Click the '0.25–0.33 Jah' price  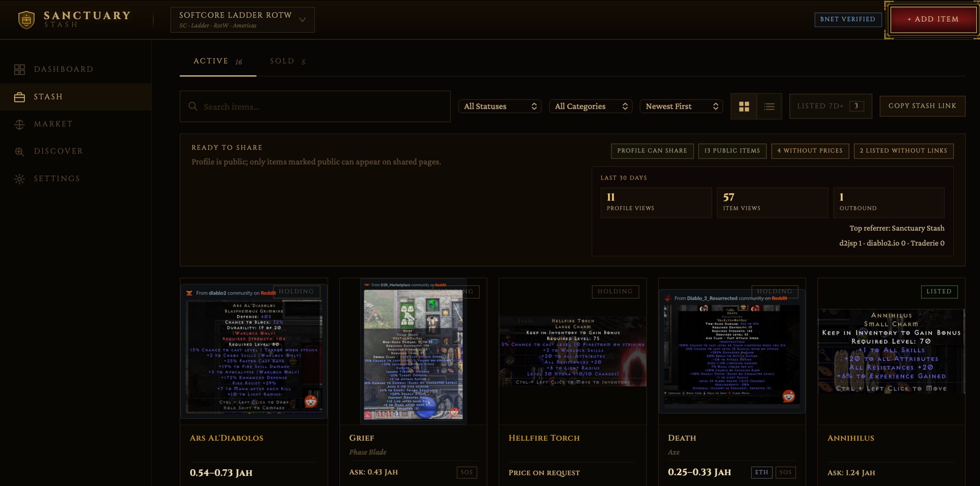click(699, 472)
